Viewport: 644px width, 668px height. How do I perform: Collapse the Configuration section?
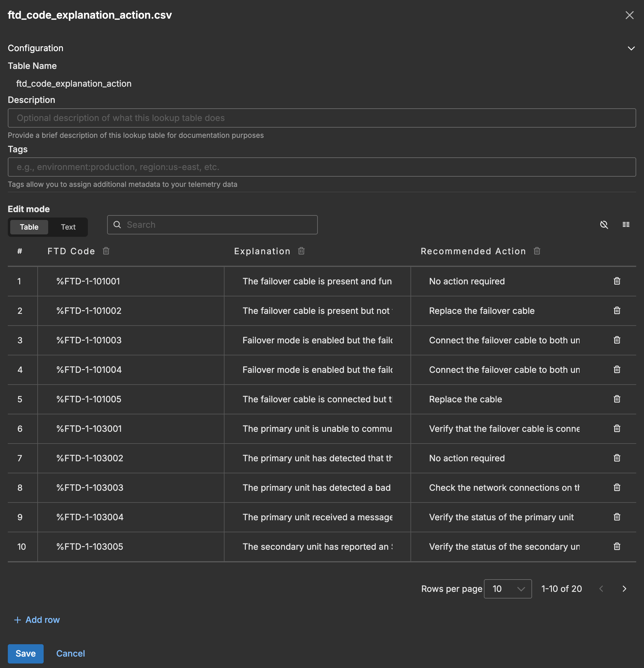coord(631,48)
